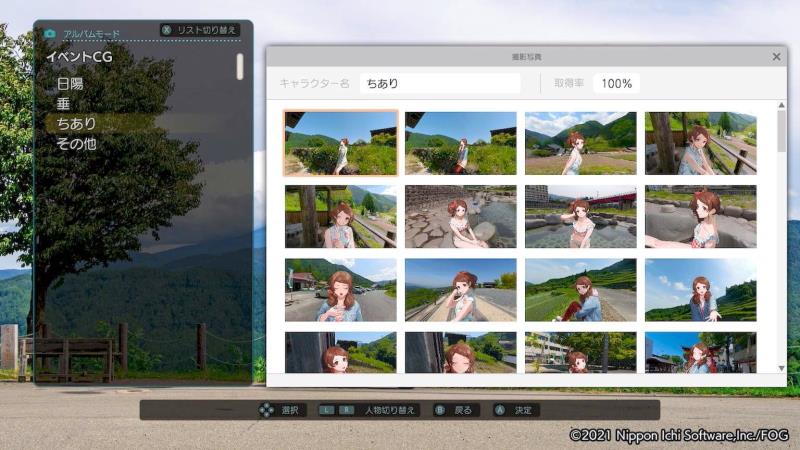This screenshot has width=800, height=450.
Task: Click the D-pad icon next to 選択
Action: pos(266,410)
